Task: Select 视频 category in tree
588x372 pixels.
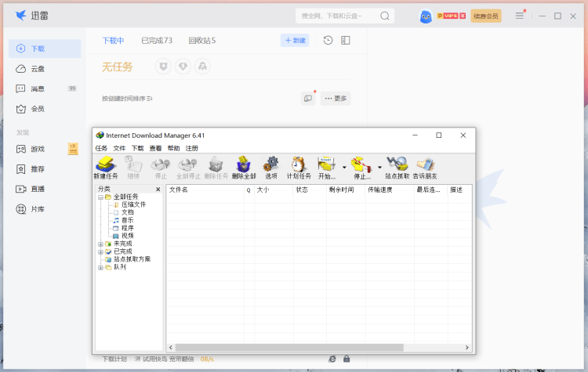Action: (x=128, y=236)
